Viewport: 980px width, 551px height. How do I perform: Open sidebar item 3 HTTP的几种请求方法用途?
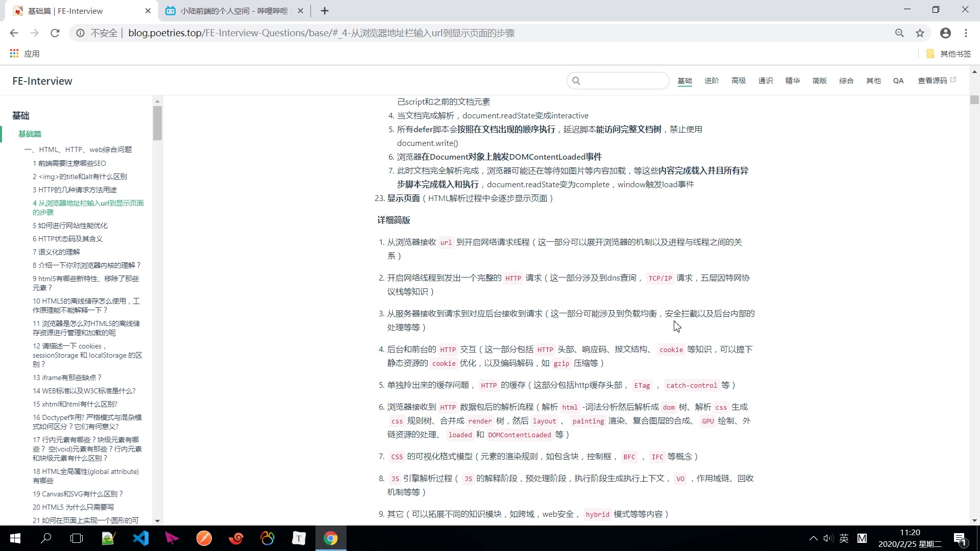point(75,190)
